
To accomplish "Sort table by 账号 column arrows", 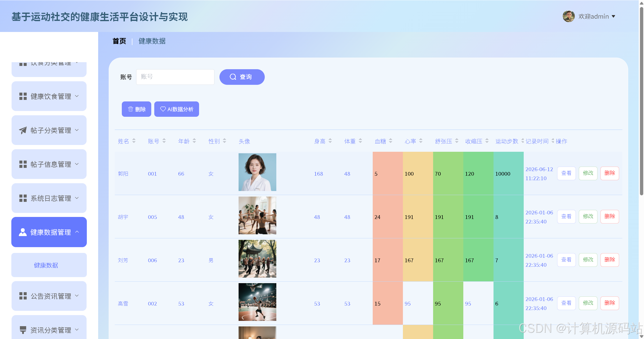I will click(x=164, y=141).
